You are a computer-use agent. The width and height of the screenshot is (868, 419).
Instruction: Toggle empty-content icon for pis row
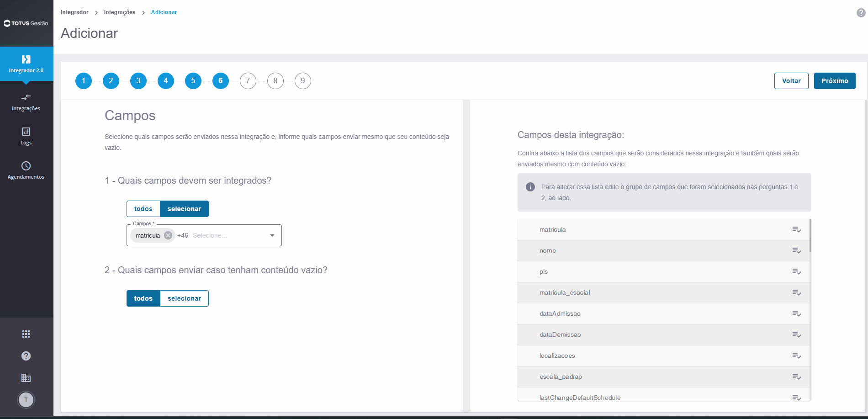797,271
